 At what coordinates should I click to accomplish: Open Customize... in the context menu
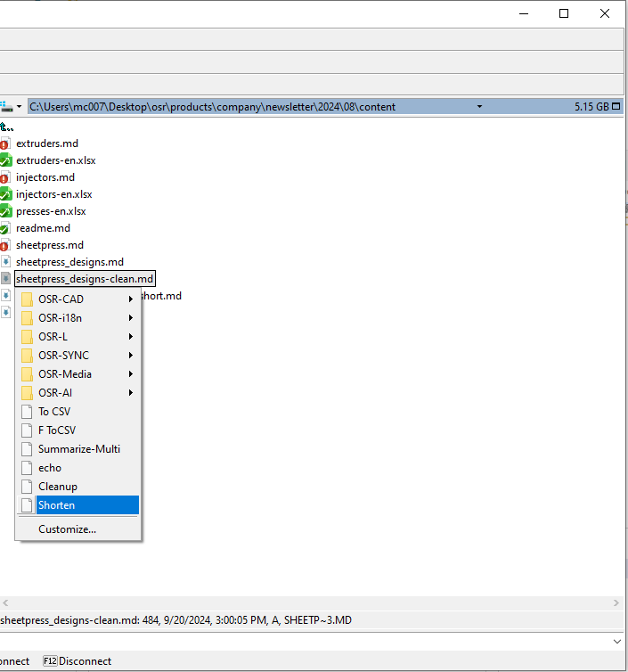click(67, 529)
